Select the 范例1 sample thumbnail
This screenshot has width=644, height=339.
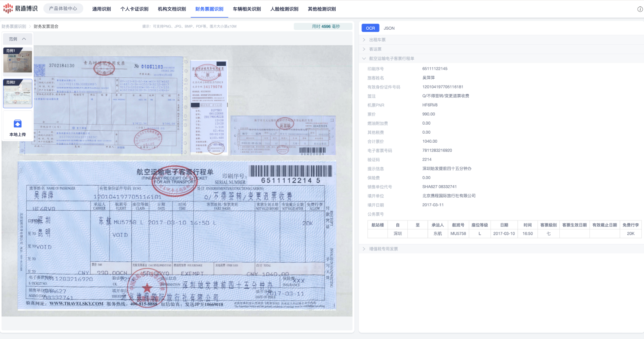pos(18,61)
